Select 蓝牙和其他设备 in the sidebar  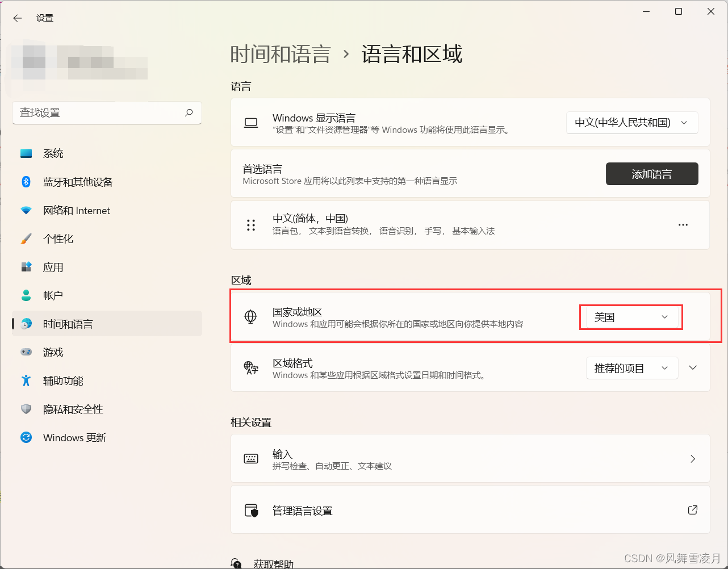point(107,182)
